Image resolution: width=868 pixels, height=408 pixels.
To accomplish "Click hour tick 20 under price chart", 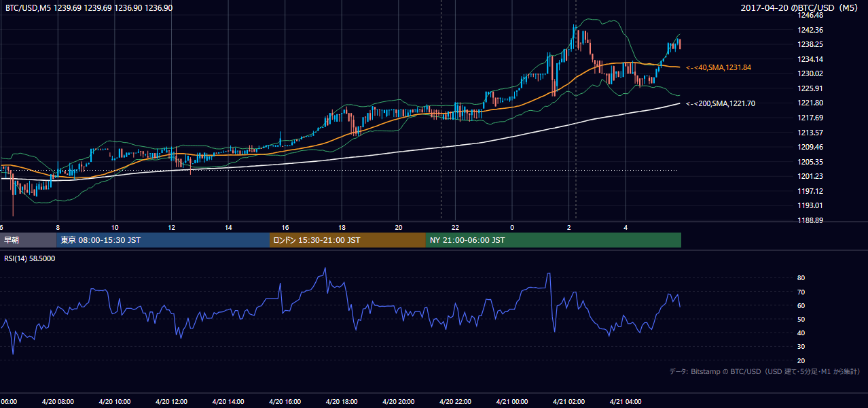I will tap(399, 227).
